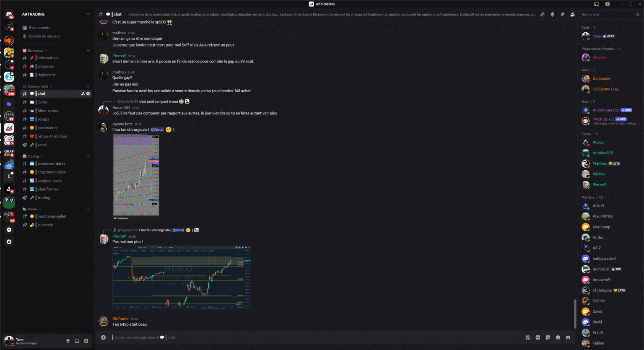Send a gift with the gift icon
Image resolution: width=644 pixels, height=350 pixels.
(527, 337)
